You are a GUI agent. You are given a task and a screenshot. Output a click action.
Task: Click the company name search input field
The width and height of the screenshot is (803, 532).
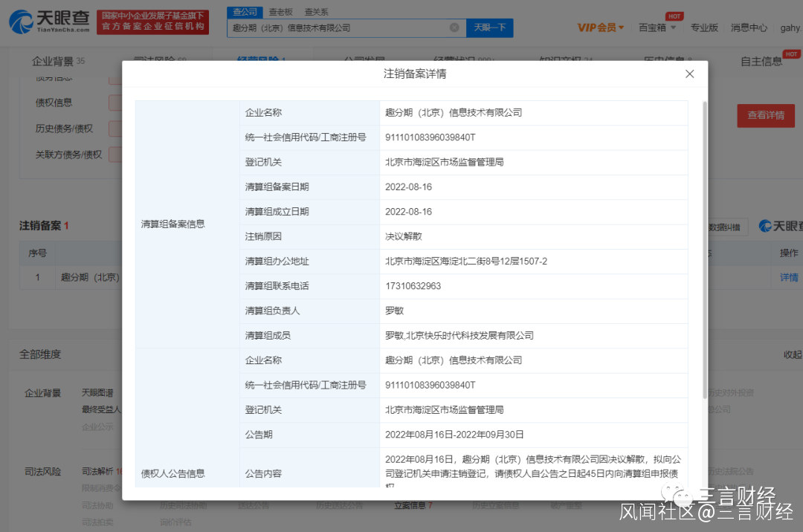click(x=338, y=27)
